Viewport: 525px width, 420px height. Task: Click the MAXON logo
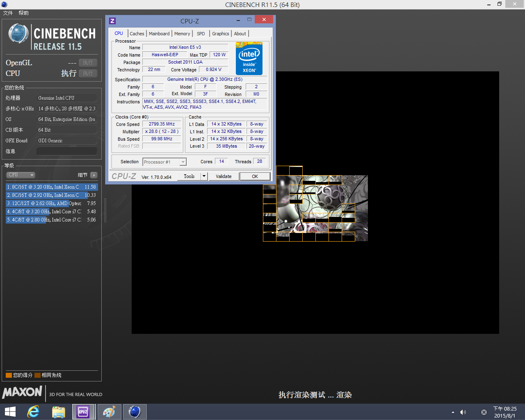[22, 392]
